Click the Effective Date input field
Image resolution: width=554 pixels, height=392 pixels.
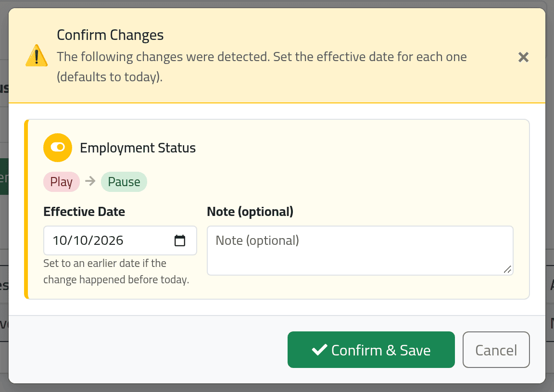pyautogui.click(x=120, y=240)
